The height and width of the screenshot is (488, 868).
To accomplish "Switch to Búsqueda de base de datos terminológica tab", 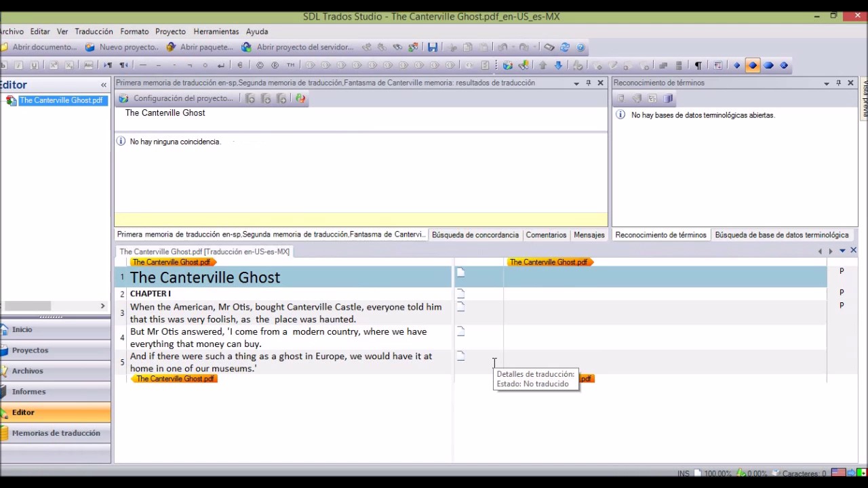I will (x=782, y=235).
